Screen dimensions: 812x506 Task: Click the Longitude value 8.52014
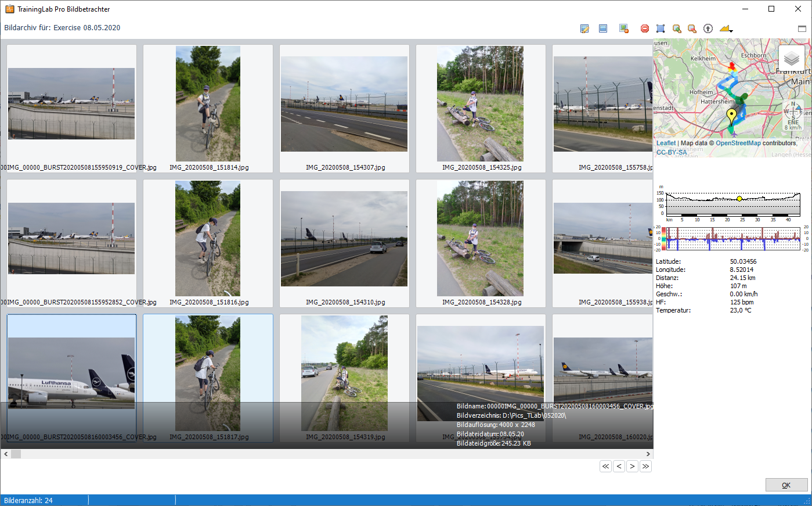742,270
